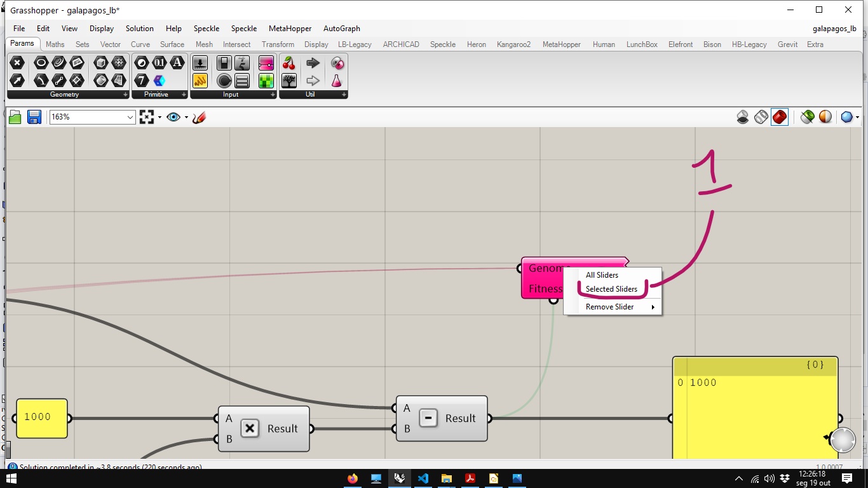Select the Value List input icon

[242, 81]
